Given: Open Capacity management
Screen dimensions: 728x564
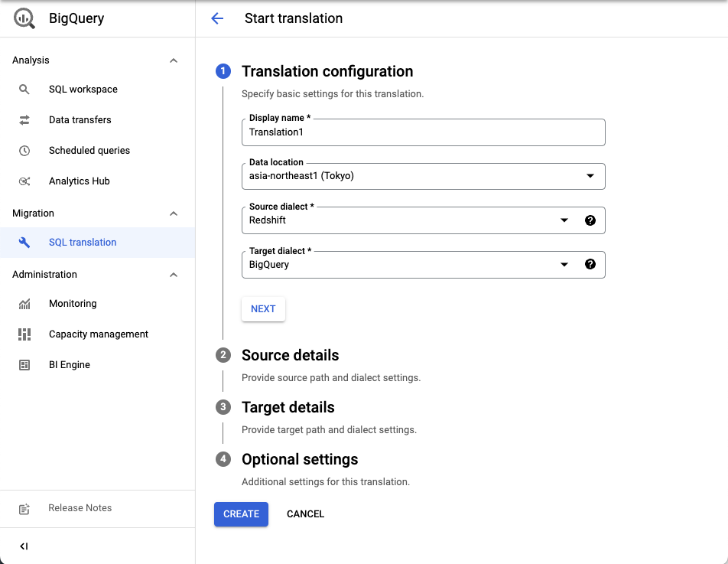Looking at the screenshot, I should tap(98, 334).
